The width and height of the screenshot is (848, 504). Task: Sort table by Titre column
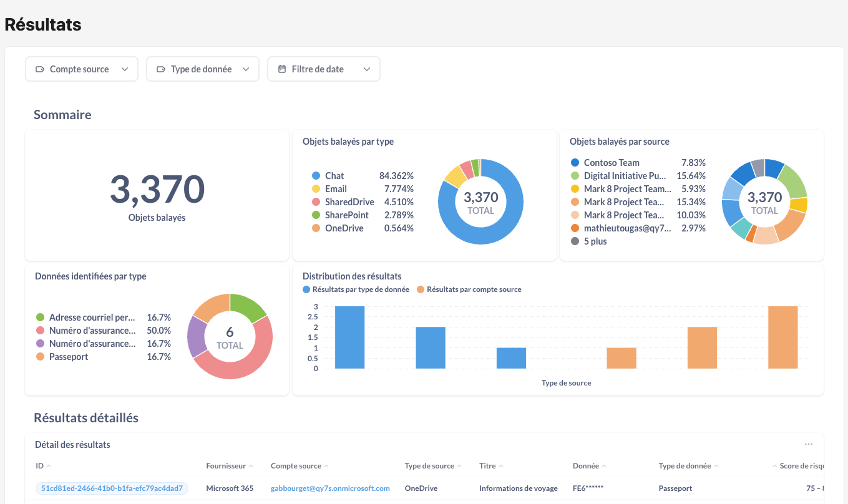point(492,466)
